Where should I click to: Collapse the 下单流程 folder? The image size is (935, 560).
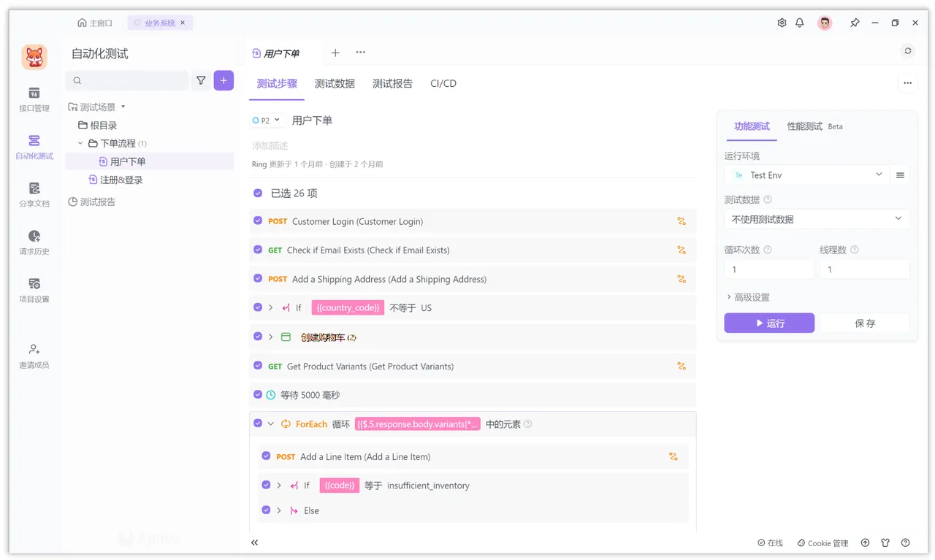(80, 143)
